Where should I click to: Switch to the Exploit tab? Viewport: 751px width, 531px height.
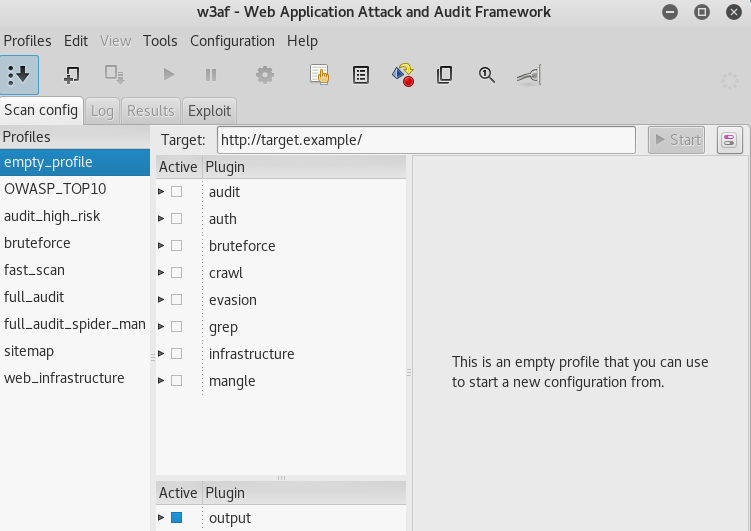pyautogui.click(x=209, y=111)
